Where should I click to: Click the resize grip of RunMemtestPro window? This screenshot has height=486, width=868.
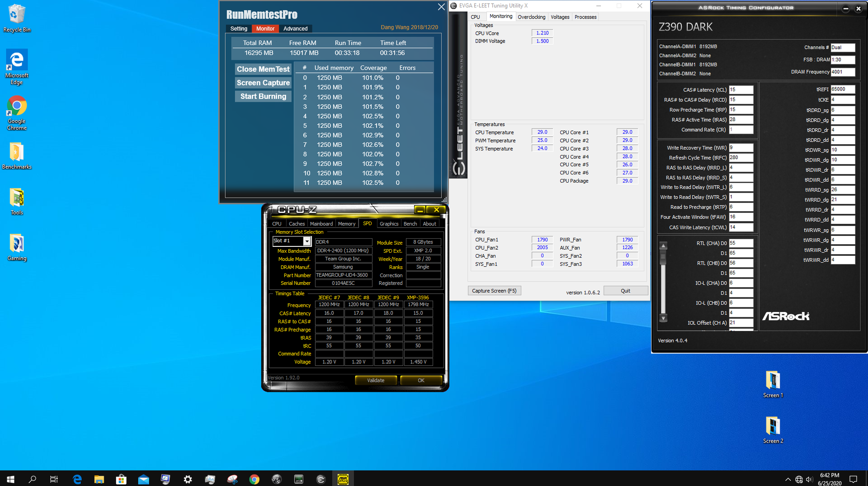(444, 200)
